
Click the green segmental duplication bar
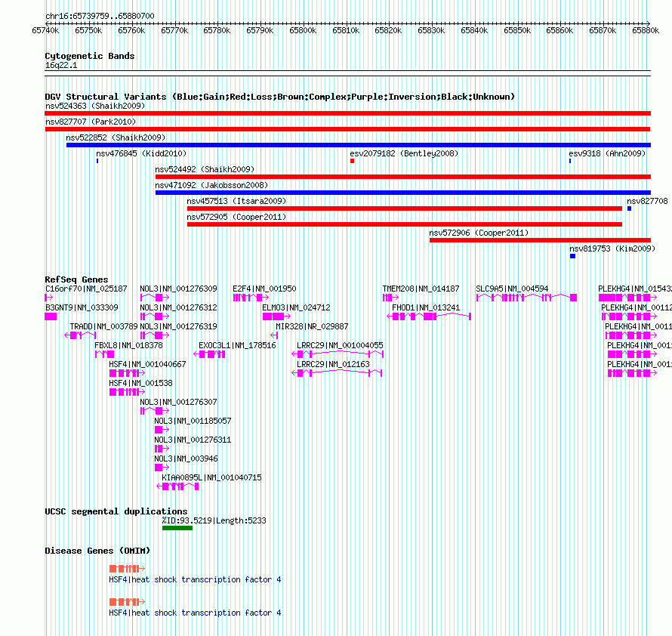pos(177,528)
